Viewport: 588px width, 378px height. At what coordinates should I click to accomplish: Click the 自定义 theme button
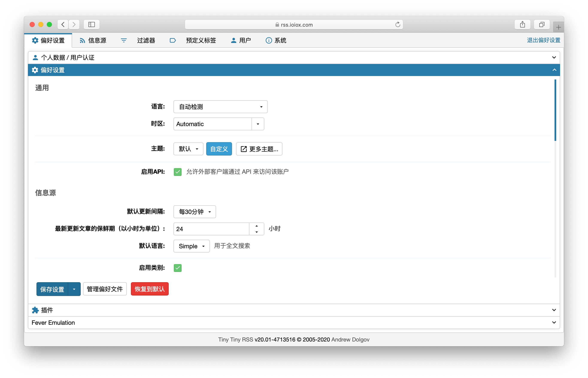click(x=219, y=149)
